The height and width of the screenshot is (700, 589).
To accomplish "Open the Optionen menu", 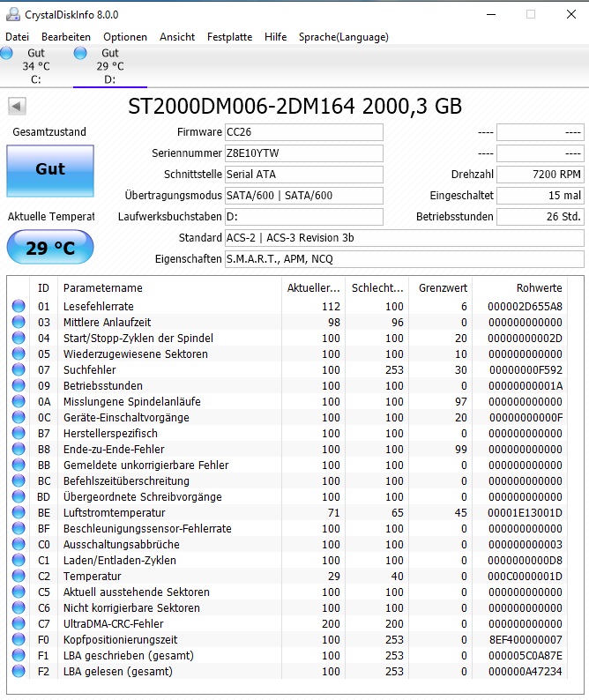I will [125, 37].
